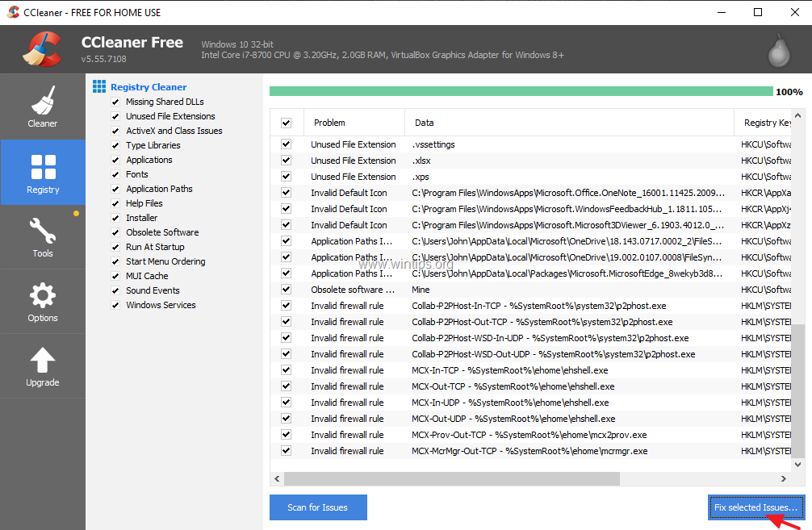Click scroll up arrow of results list
Image resolution: width=812 pixels, height=530 pixels.
pos(798,115)
